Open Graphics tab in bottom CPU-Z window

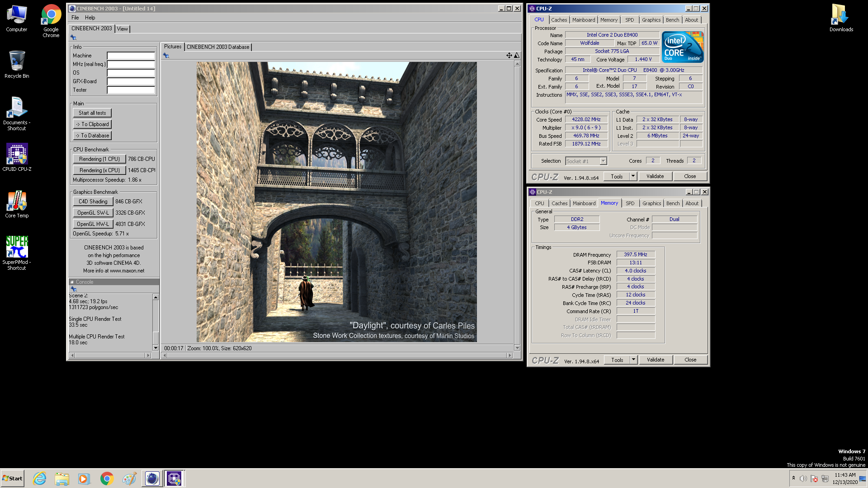[x=652, y=203]
